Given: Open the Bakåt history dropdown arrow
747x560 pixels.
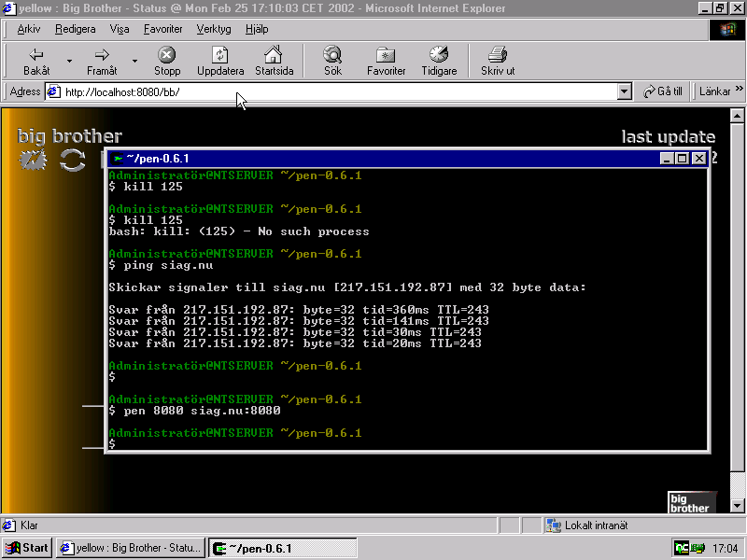Looking at the screenshot, I should (69, 61).
